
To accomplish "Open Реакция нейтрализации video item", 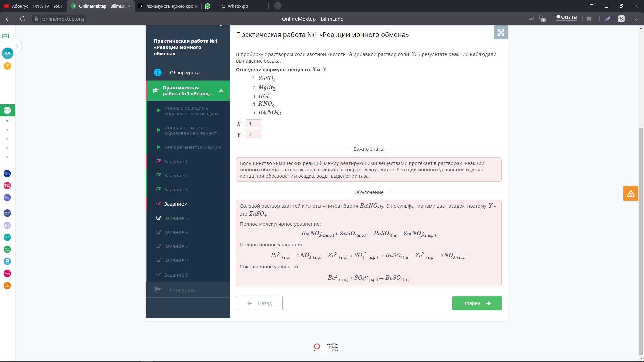I will point(193,147).
